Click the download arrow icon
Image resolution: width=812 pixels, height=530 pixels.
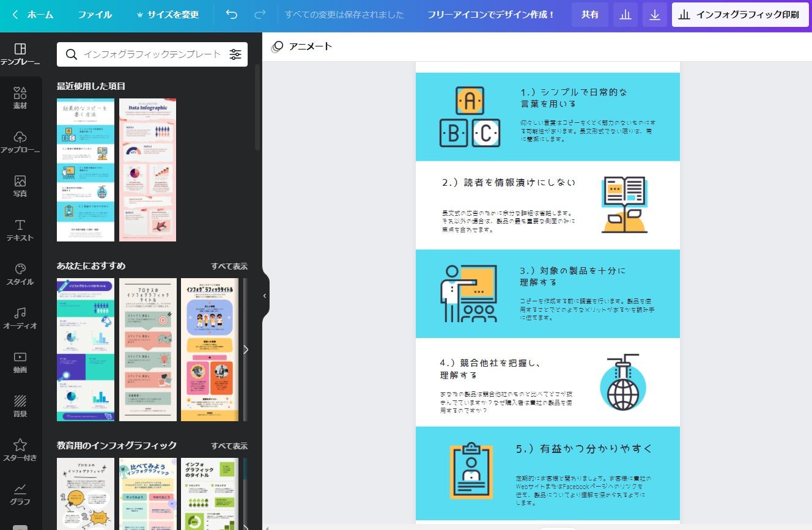655,15
